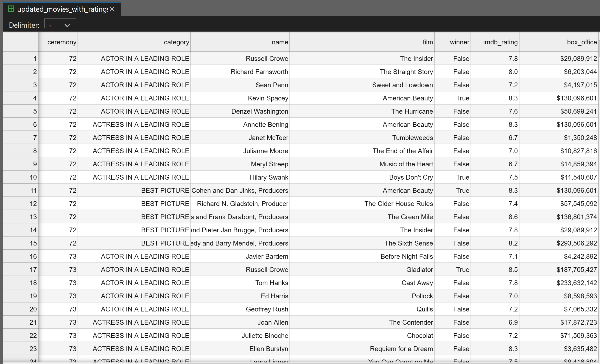
Task: Click the film cell Gladiator
Action: [x=362, y=270]
